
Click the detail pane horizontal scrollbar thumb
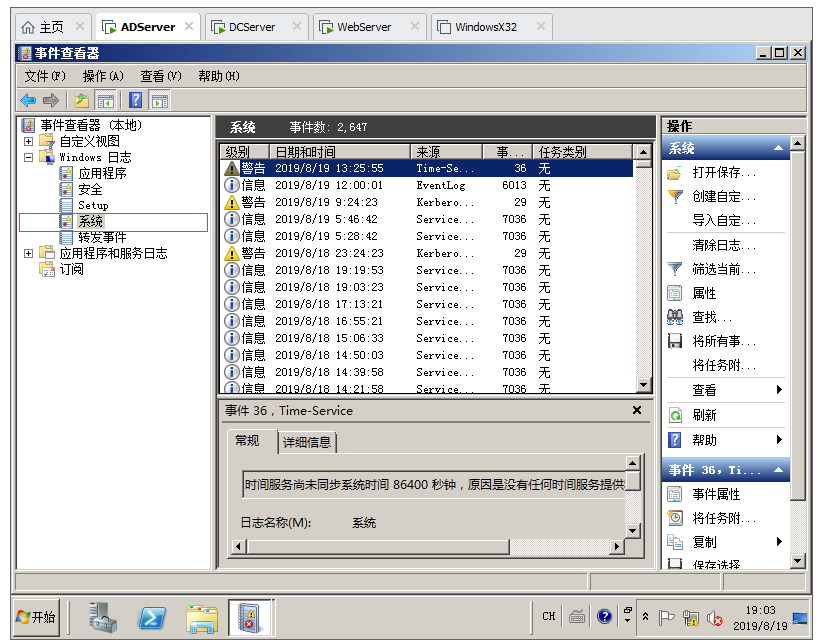click(x=378, y=546)
